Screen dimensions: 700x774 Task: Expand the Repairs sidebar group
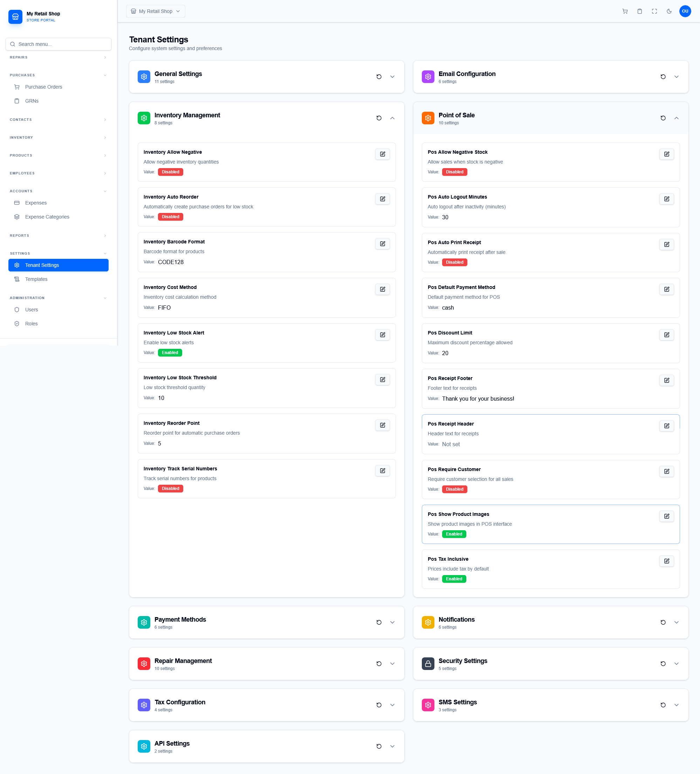pyautogui.click(x=59, y=57)
